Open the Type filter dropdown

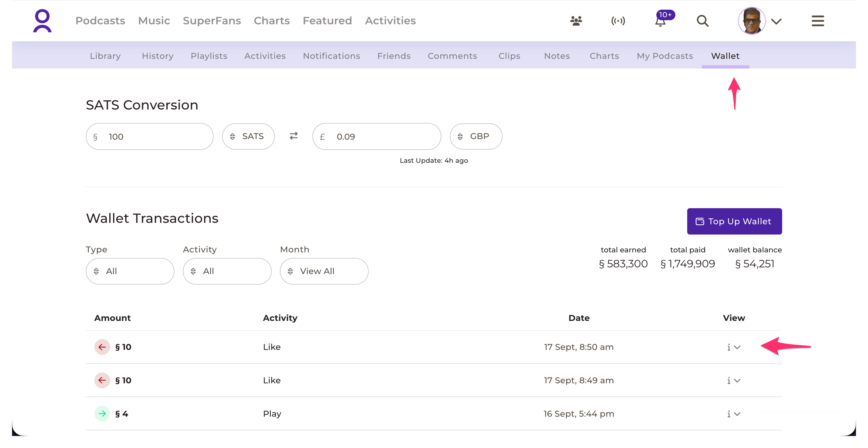click(130, 271)
